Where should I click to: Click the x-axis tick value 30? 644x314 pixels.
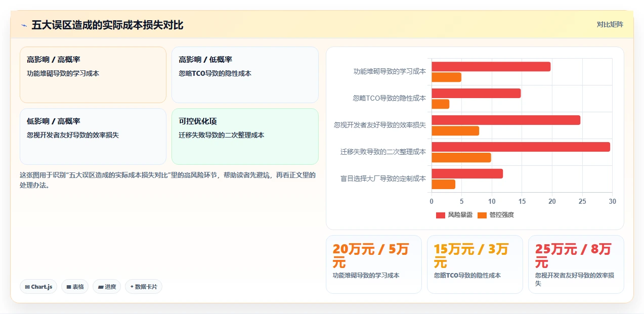[612, 201]
